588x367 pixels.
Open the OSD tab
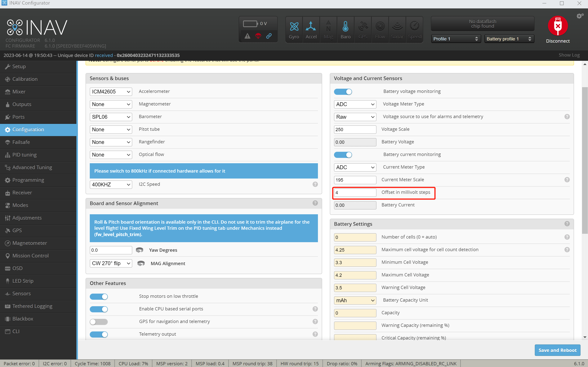17,268
